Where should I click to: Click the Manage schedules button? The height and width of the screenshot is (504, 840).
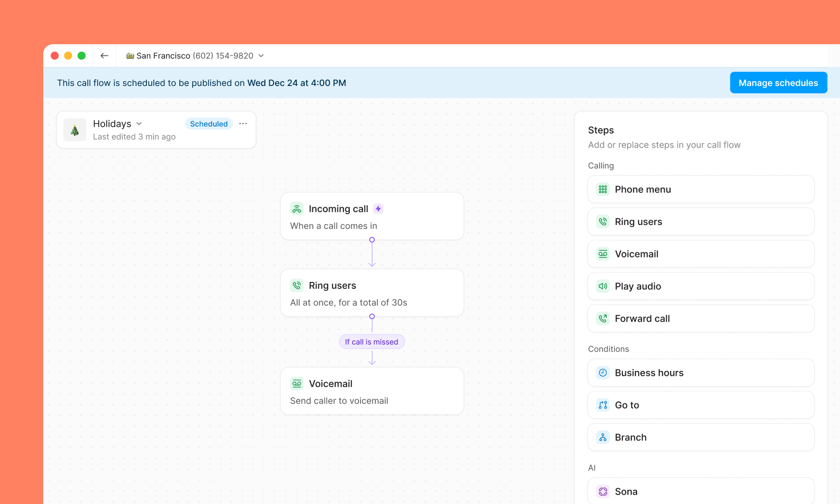(x=778, y=83)
